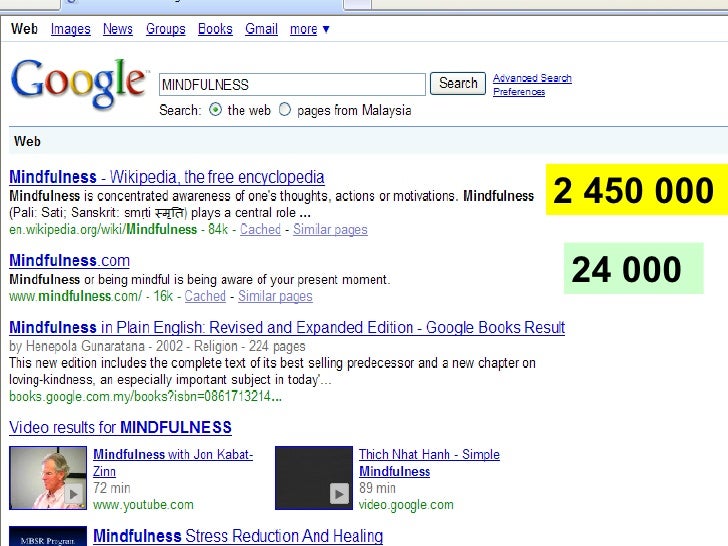Open 'Mindfulness with Jon Kabat-Zinn' video link
Viewport: 728px width, 546px height.
pyautogui.click(x=173, y=462)
